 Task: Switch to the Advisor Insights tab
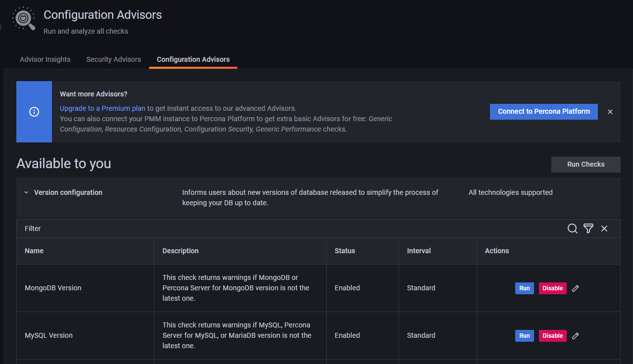[45, 59]
